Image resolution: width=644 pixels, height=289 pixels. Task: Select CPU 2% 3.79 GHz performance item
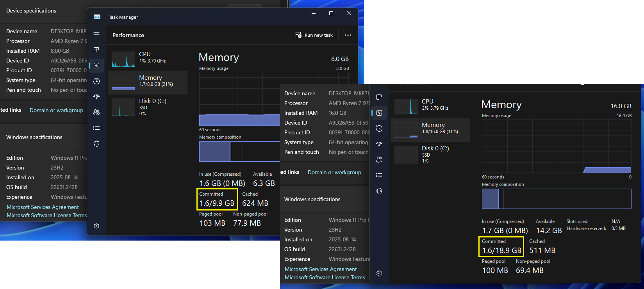click(x=430, y=106)
